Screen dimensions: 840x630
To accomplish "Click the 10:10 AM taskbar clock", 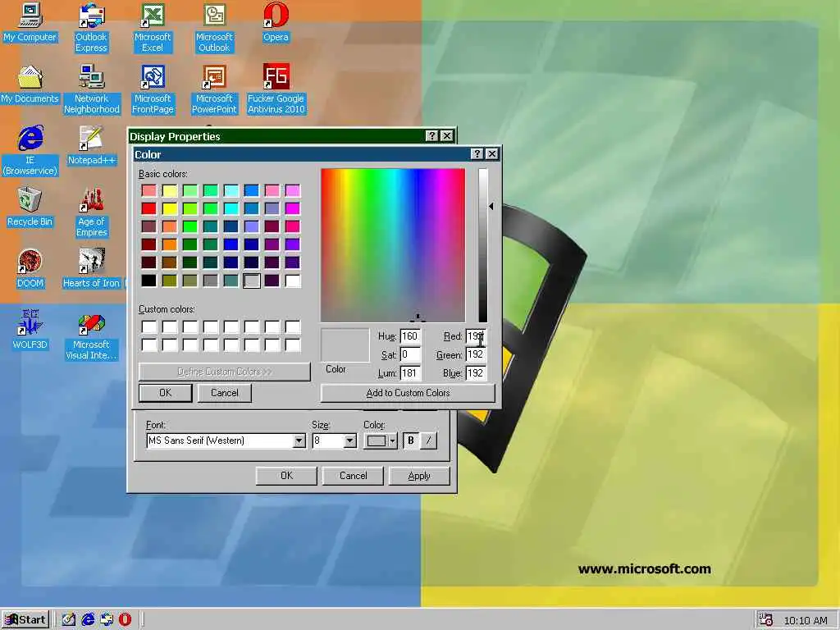I will (806, 620).
